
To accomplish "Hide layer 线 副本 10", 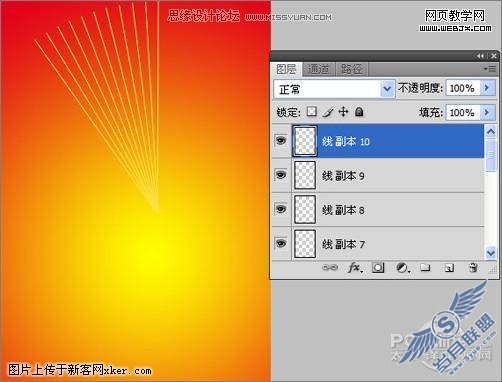I will (281, 141).
